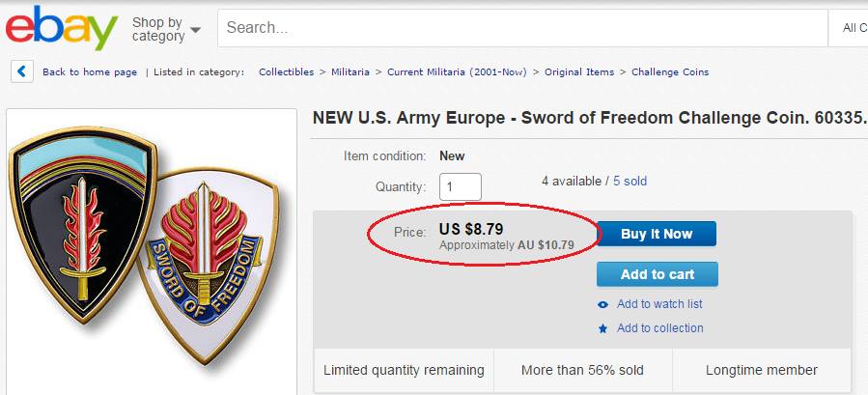Click in the Search text field
868x395 pixels.
coord(521,28)
